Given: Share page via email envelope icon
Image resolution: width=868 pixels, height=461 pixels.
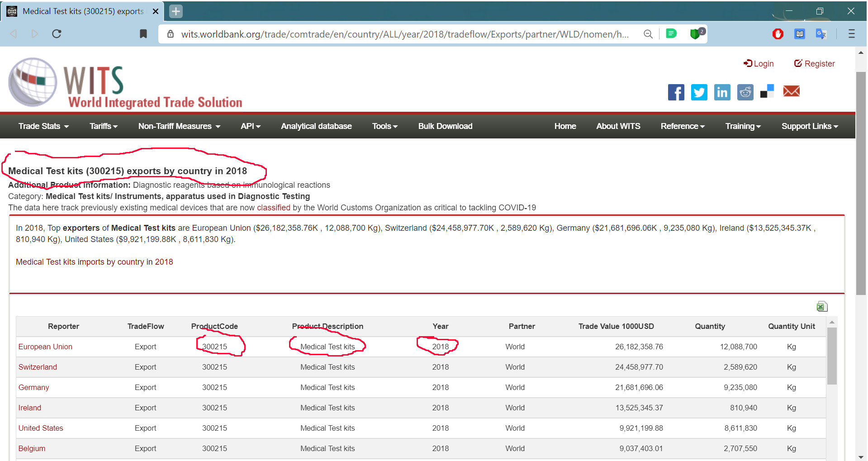Looking at the screenshot, I should [x=791, y=91].
